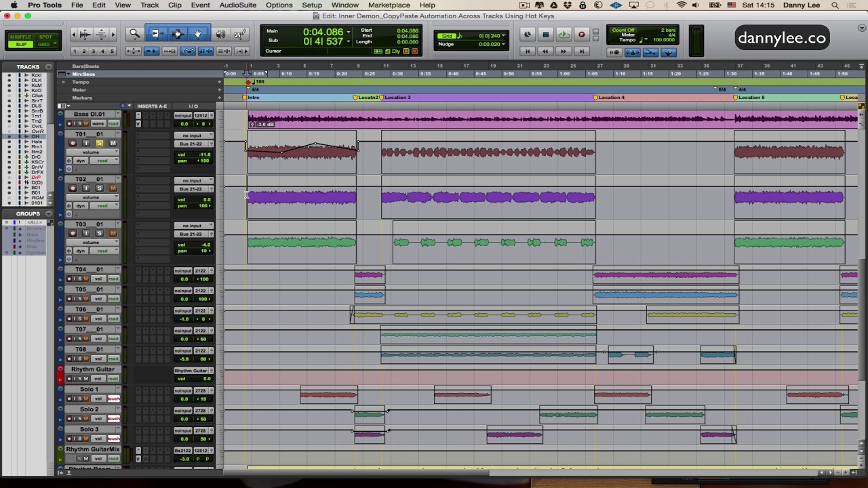The image size is (868, 488).
Task: Click Location 4 marker
Action: pyautogui.click(x=608, y=98)
